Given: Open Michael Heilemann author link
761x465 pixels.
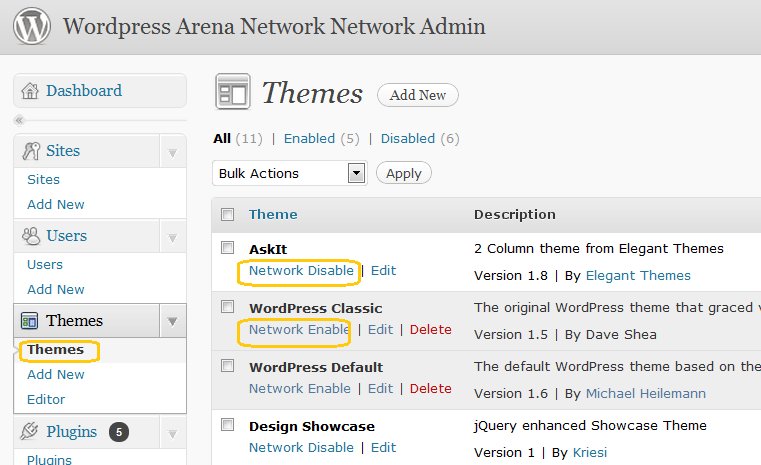Looking at the screenshot, I should pos(646,394).
